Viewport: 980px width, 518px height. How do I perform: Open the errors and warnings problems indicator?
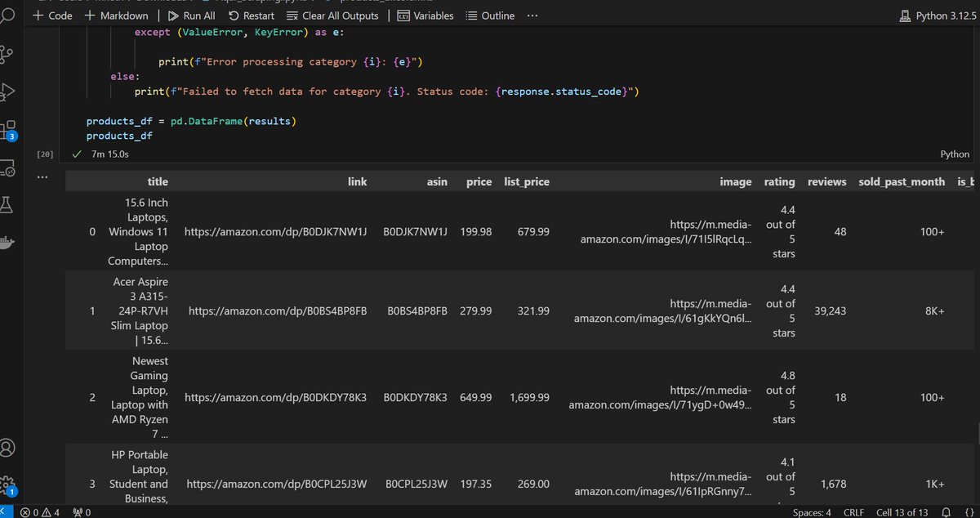tap(41, 512)
